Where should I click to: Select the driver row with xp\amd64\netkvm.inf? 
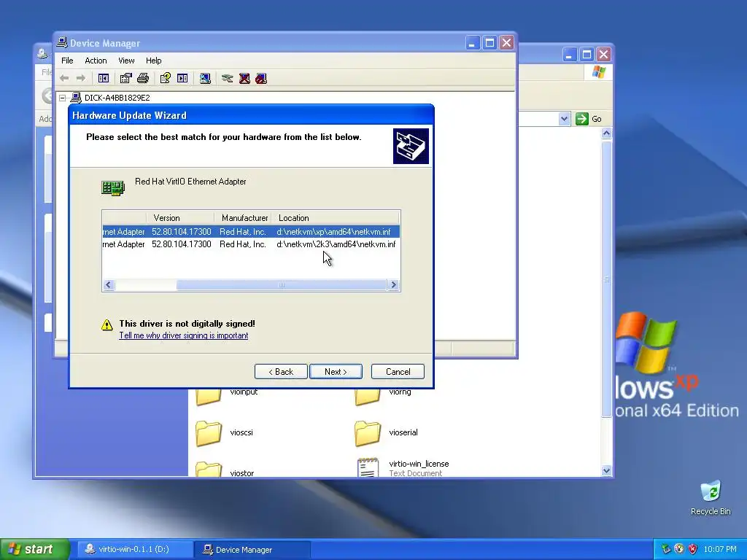click(x=251, y=232)
